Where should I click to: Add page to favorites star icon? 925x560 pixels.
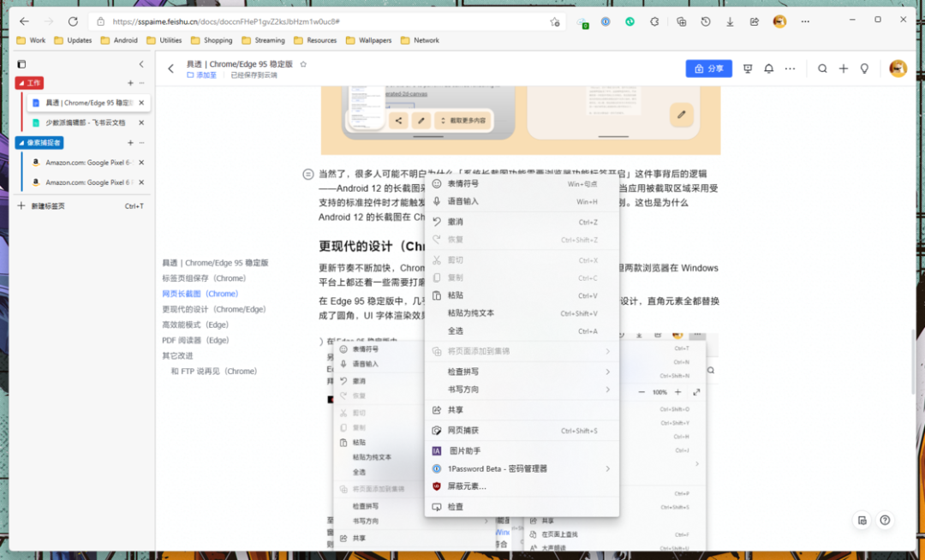[x=554, y=21]
